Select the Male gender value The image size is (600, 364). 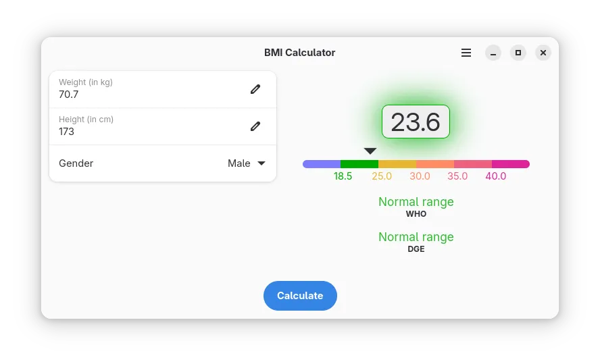click(239, 163)
